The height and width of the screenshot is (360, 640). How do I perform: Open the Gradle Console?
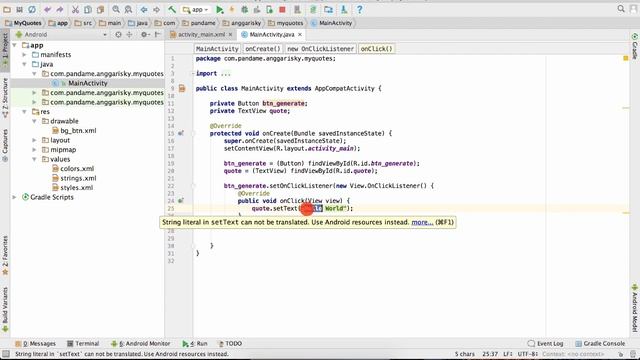[600, 344]
